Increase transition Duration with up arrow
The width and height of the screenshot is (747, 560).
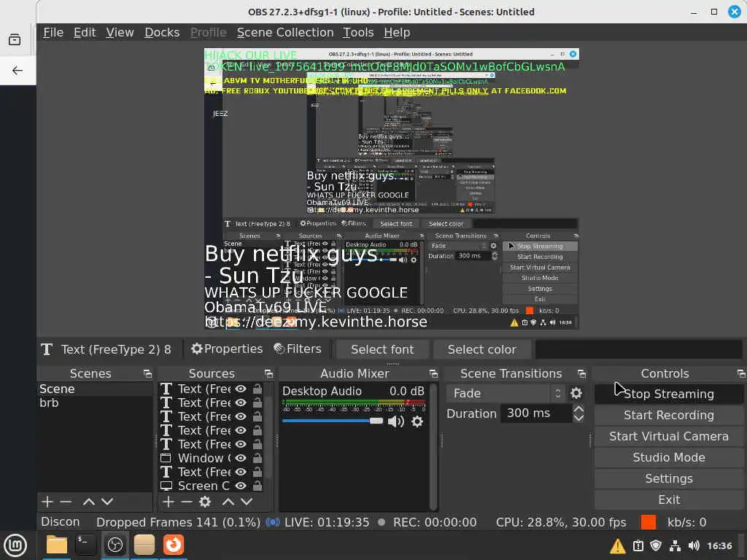coord(578,408)
